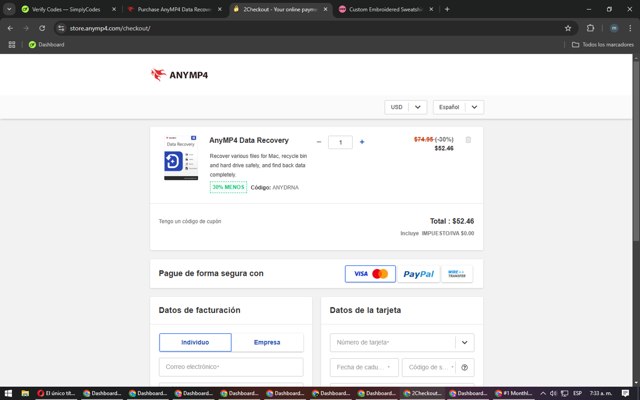This screenshot has height=400, width=640.
Task: Select the Individuo billing option
Action: pyautogui.click(x=195, y=342)
